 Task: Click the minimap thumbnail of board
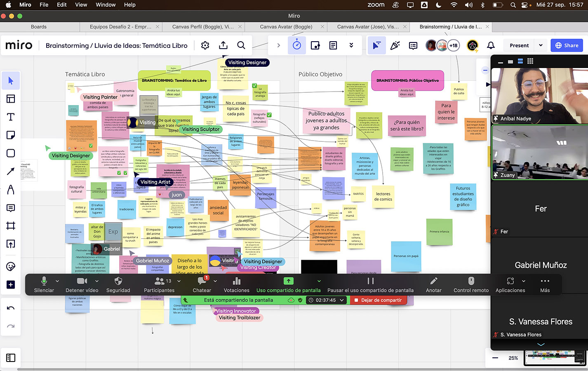coord(554,358)
